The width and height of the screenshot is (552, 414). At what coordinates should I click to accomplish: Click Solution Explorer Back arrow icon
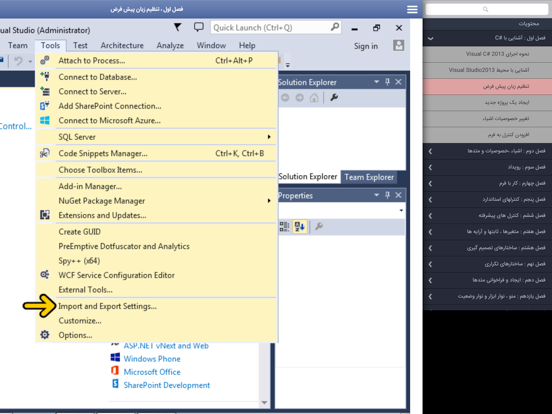click(x=285, y=98)
